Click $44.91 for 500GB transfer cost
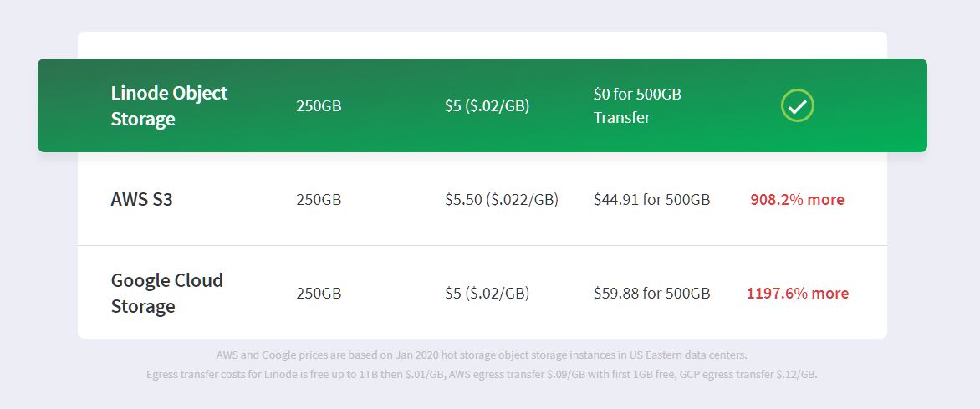This screenshot has height=409, width=980. 652,200
